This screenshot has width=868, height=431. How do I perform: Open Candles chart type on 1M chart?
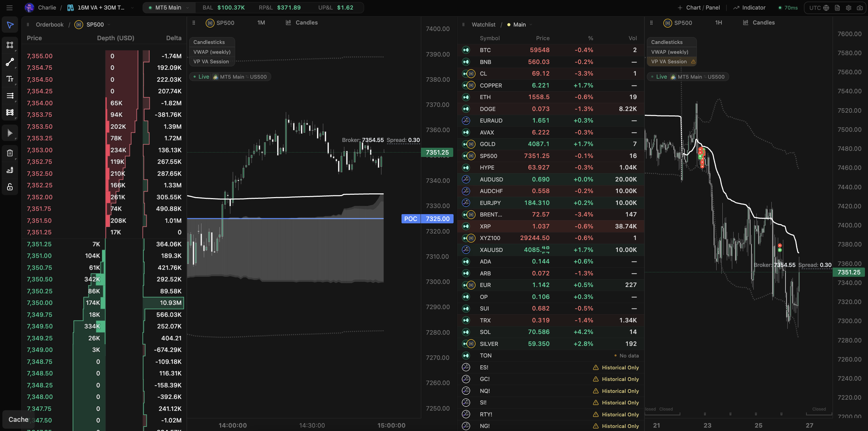[x=302, y=23]
